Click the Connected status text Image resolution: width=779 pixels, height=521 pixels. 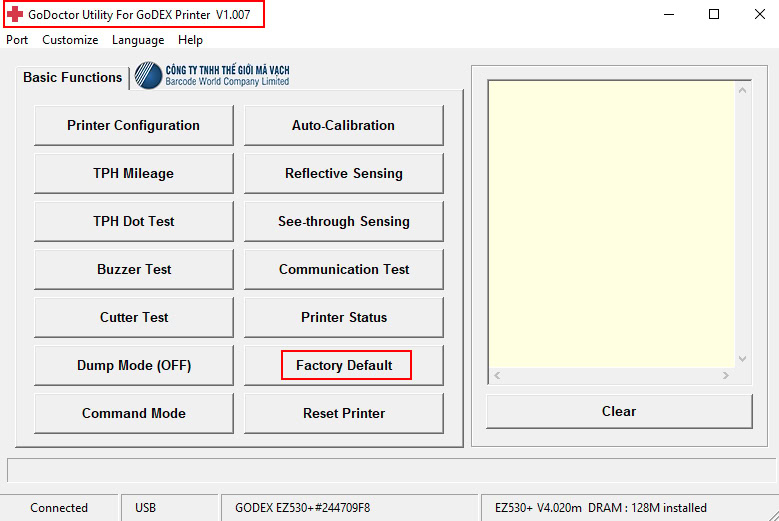(59, 508)
